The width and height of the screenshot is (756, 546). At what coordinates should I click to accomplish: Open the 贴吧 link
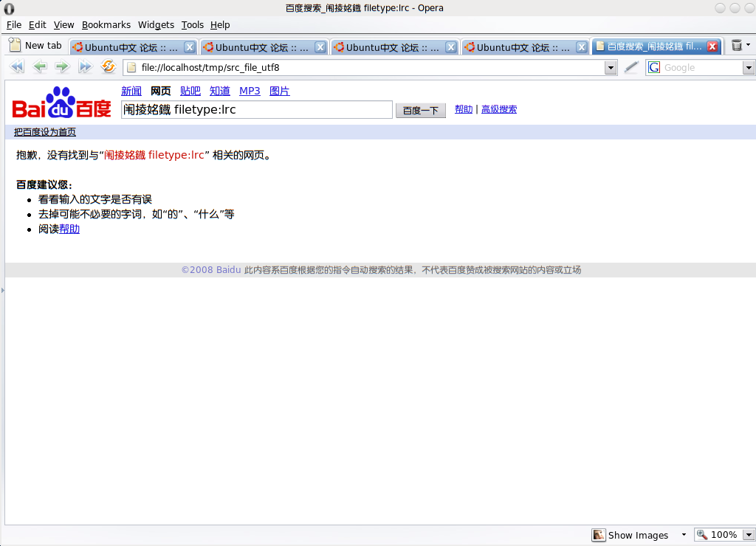[x=190, y=91]
